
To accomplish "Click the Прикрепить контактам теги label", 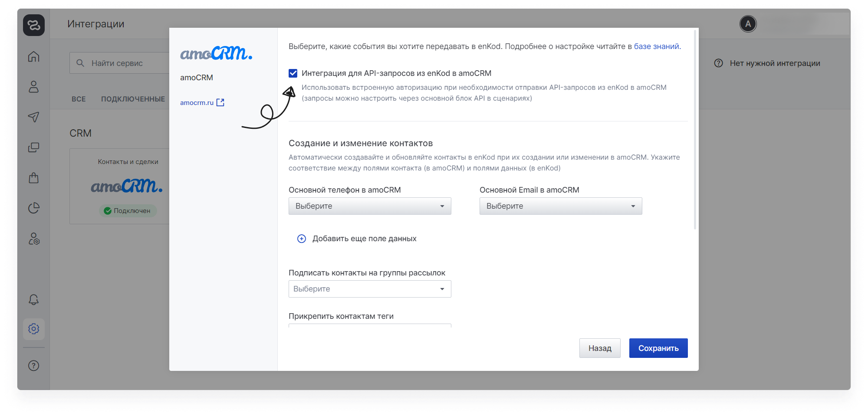I will coord(341,316).
